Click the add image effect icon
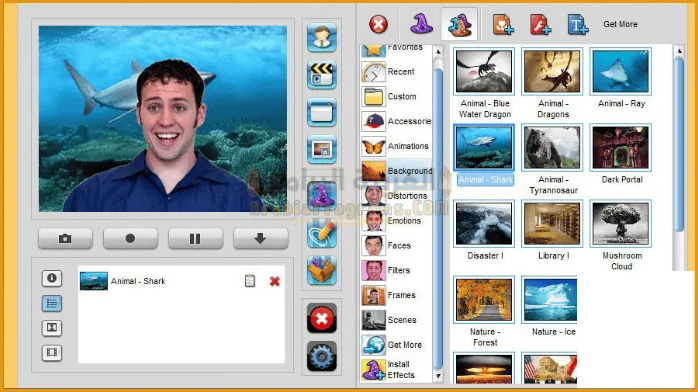The width and height of the screenshot is (698, 392). pos(503,24)
